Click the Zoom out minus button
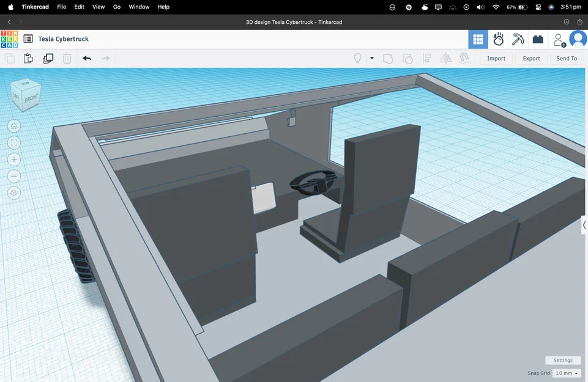 pyautogui.click(x=14, y=176)
